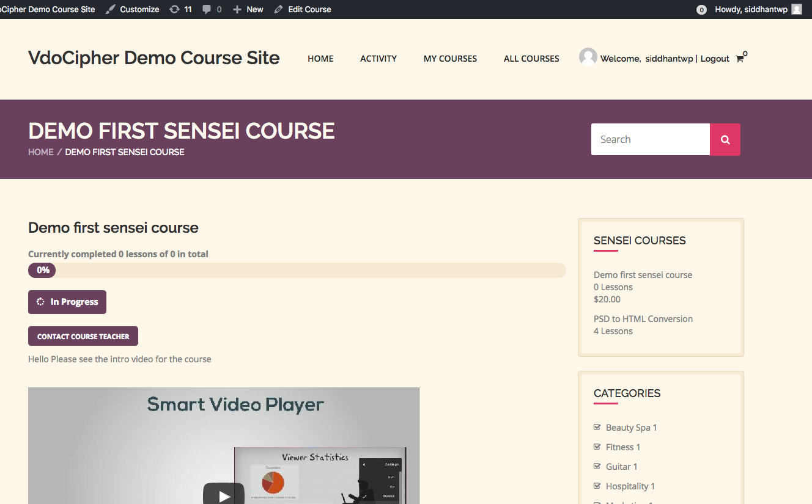Click the HOME breadcrumb link
The image size is (812, 504).
tap(41, 152)
